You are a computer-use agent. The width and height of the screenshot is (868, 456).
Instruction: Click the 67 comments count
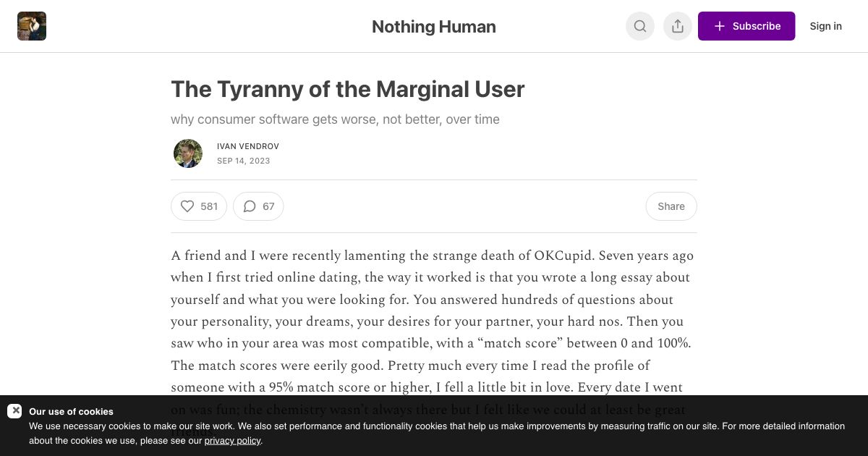click(x=268, y=206)
